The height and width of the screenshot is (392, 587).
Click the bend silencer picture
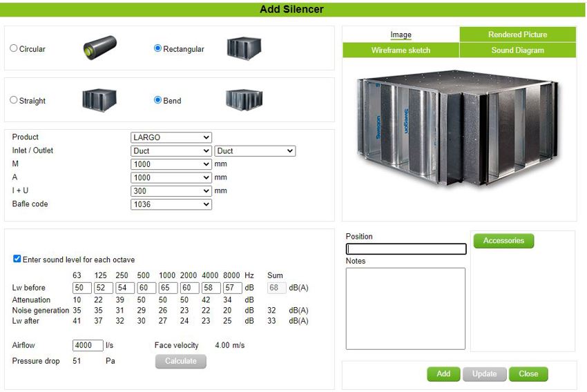(x=244, y=99)
